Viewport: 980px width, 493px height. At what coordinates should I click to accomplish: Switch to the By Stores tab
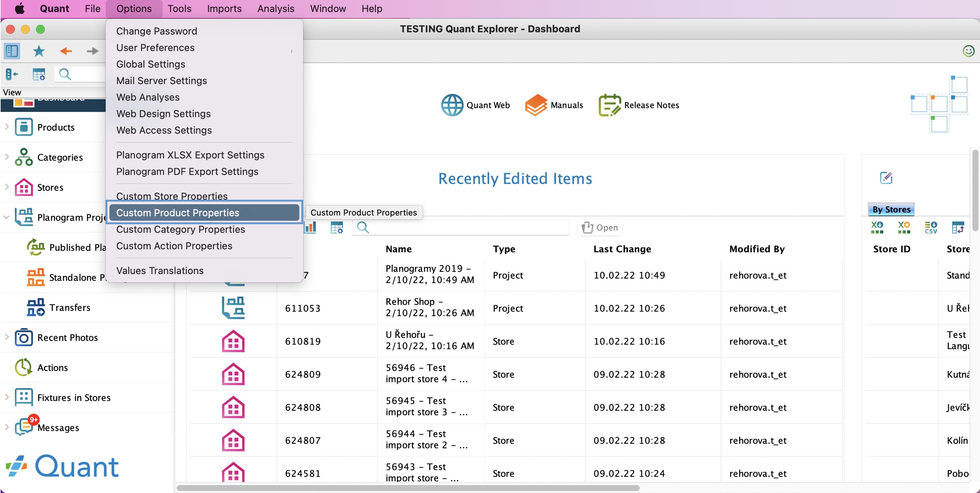click(891, 209)
